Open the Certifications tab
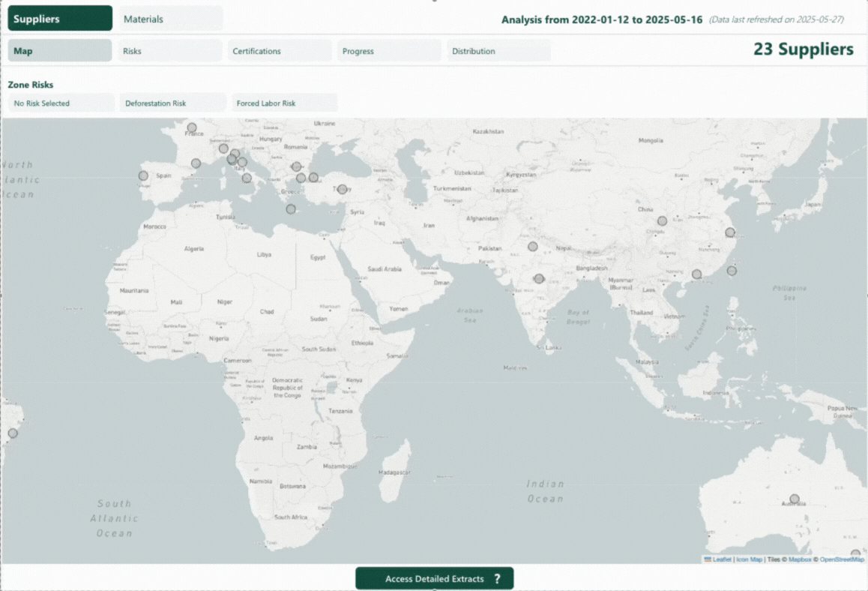 click(x=280, y=51)
